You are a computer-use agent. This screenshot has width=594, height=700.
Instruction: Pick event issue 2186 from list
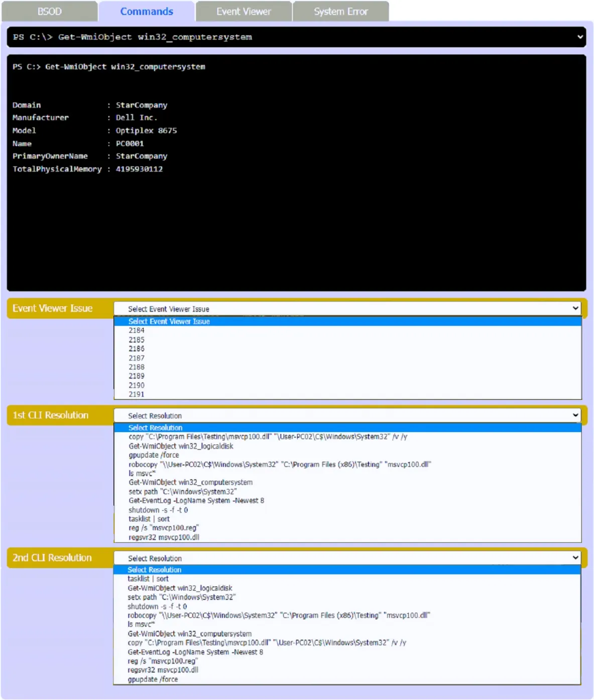(x=347, y=349)
